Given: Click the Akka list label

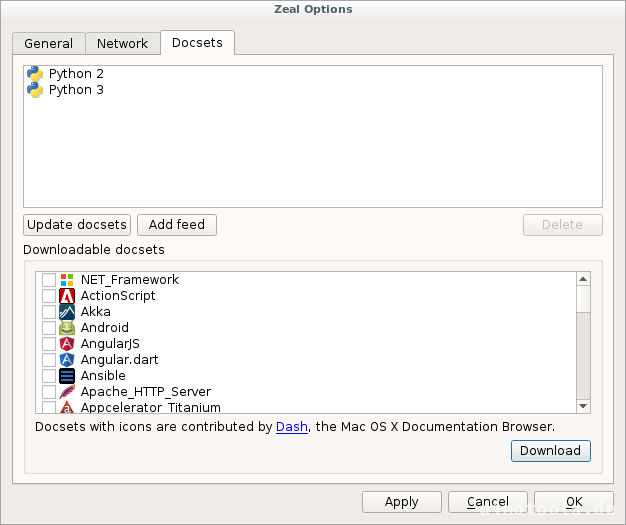Looking at the screenshot, I should (x=96, y=312).
